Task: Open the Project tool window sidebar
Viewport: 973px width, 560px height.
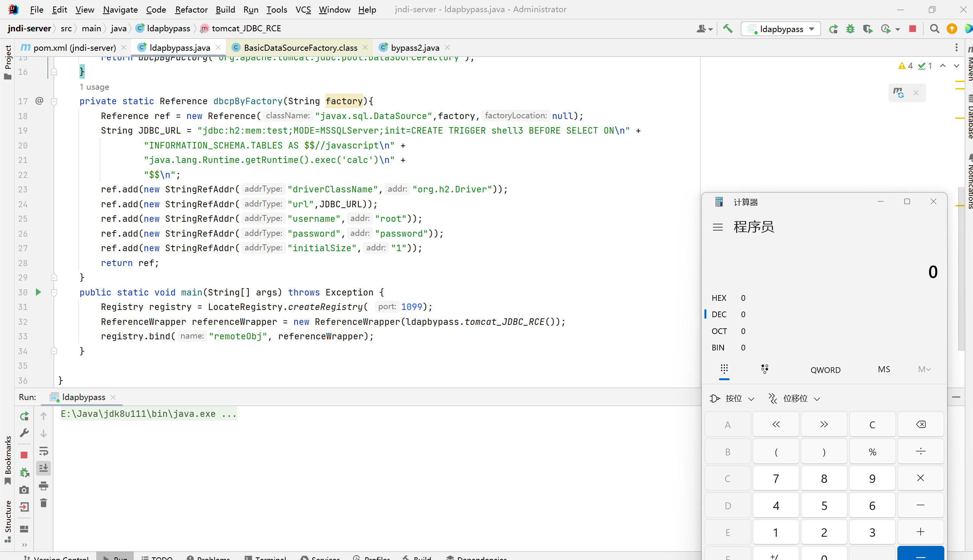Action: [x=8, y=61]
